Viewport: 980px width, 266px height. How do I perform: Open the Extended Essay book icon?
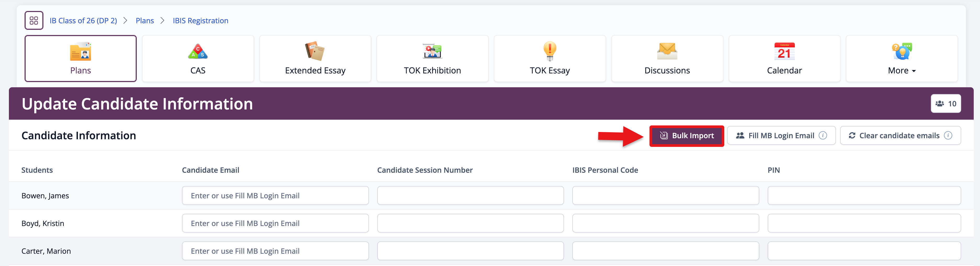click(315, 52)
